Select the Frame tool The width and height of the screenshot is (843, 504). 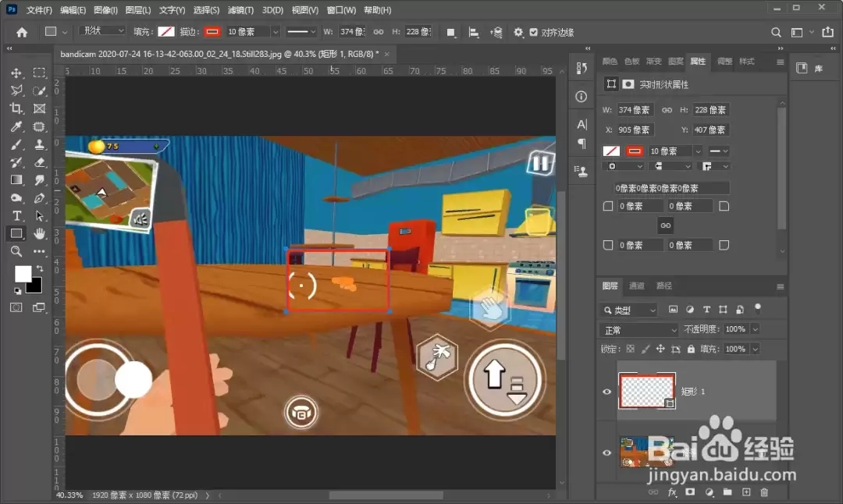coord(39,108)
